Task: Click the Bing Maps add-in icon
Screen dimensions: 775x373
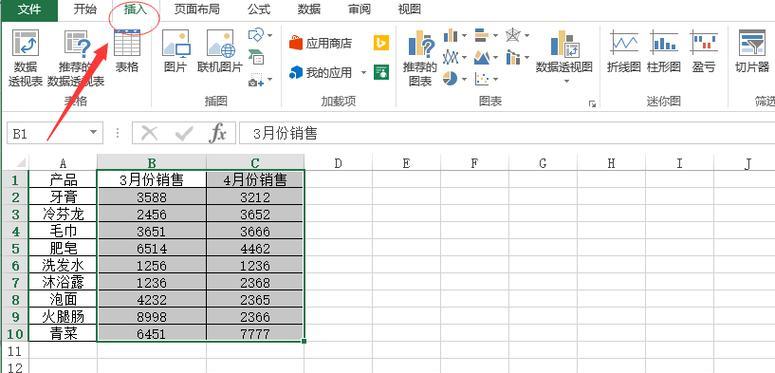Action: [381, 43]
